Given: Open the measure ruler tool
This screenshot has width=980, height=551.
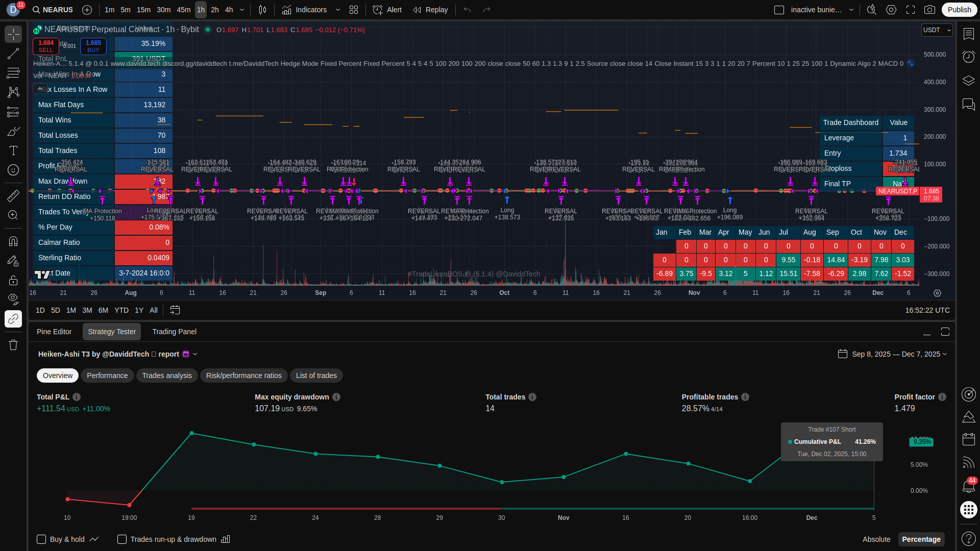Looking at the screenshot, I should coord(13,195).
